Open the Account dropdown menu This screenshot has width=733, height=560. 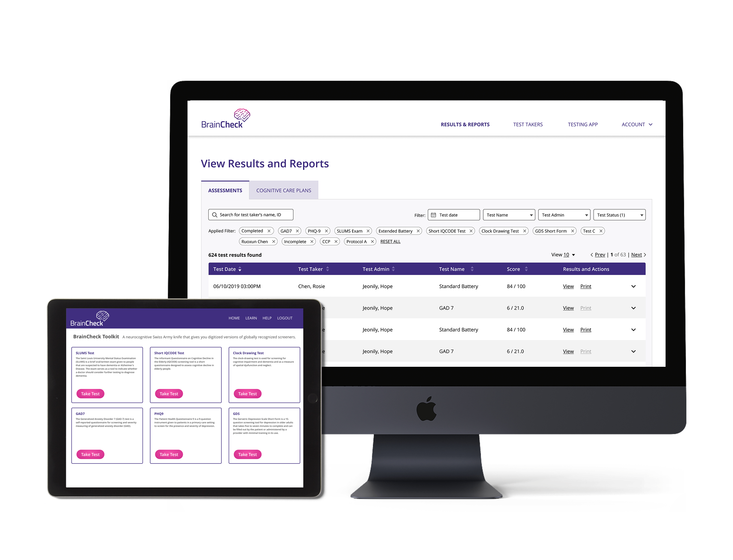(635, 124)
